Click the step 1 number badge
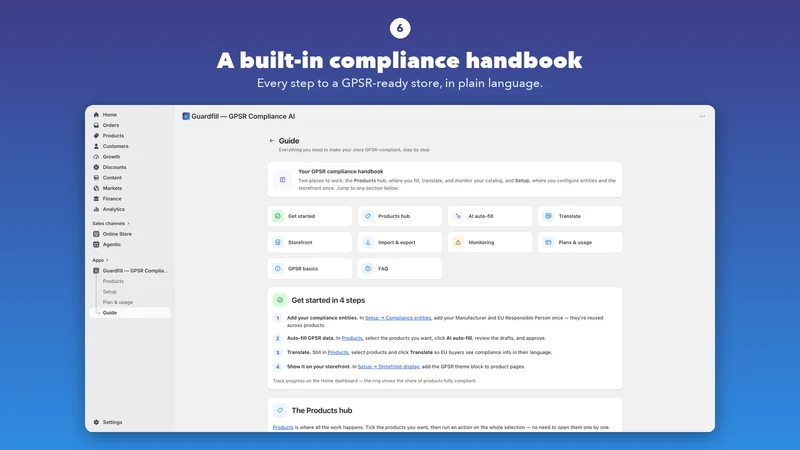 (x=278, y=318)
